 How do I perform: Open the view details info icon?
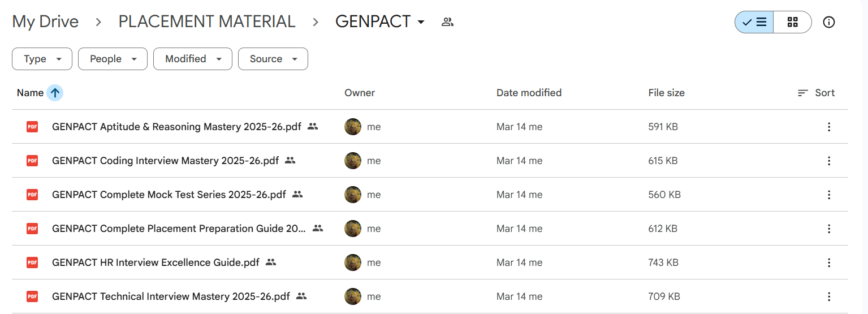829,22
